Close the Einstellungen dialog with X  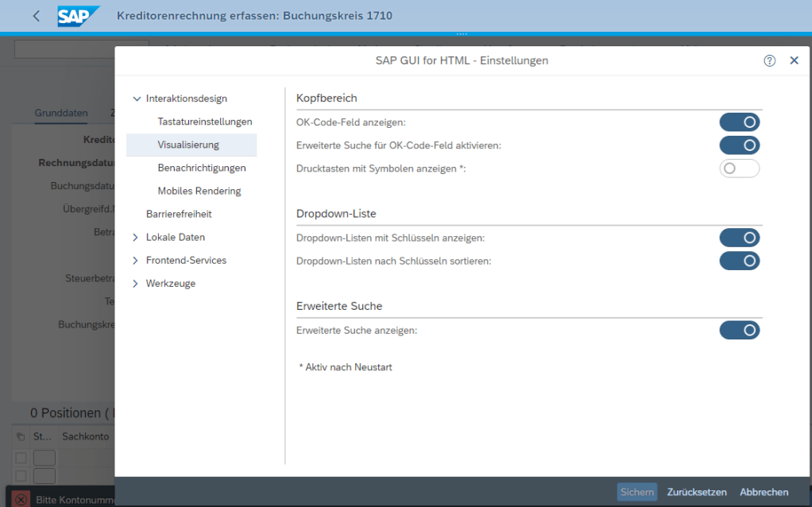click(x=794, y=60)
